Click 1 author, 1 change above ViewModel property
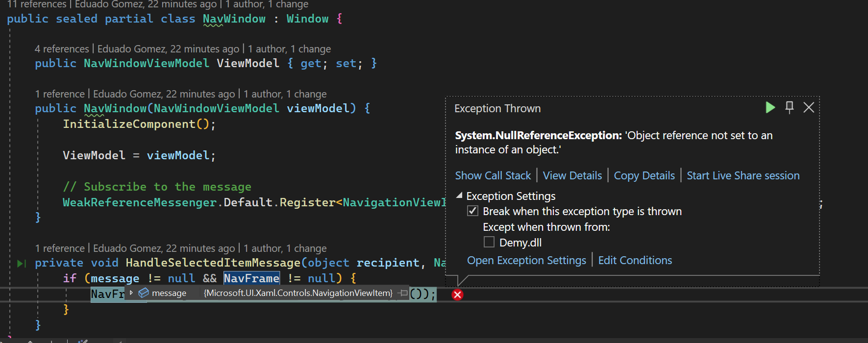The image size is (868, 343). tap(289, 49)
